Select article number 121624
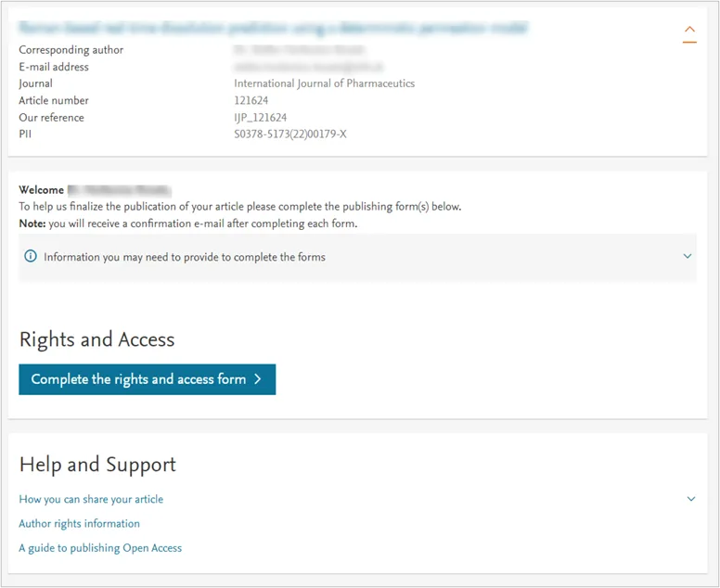The height and width of the screenshot is (588, 720). [251, 100]
